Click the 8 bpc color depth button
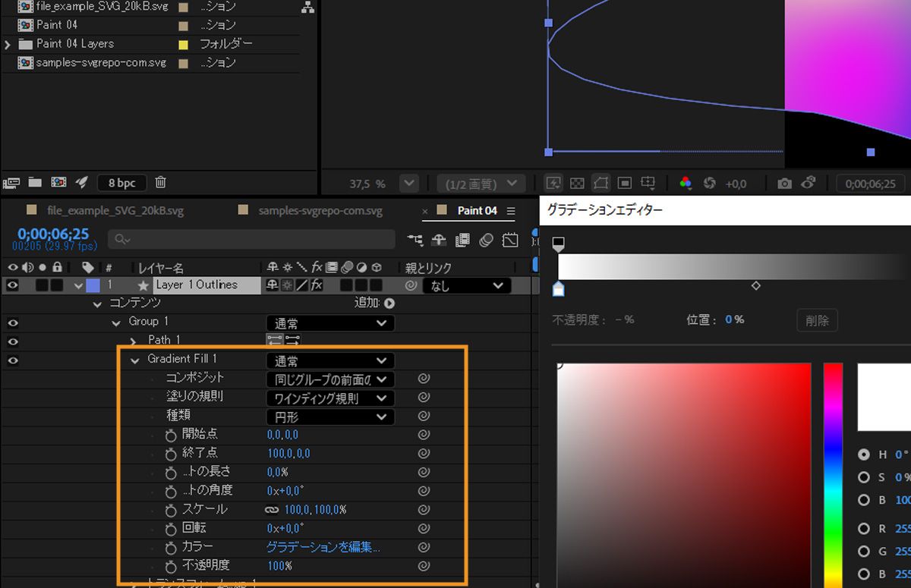Screen dimensions: 911x588 [x=121, y=183]
